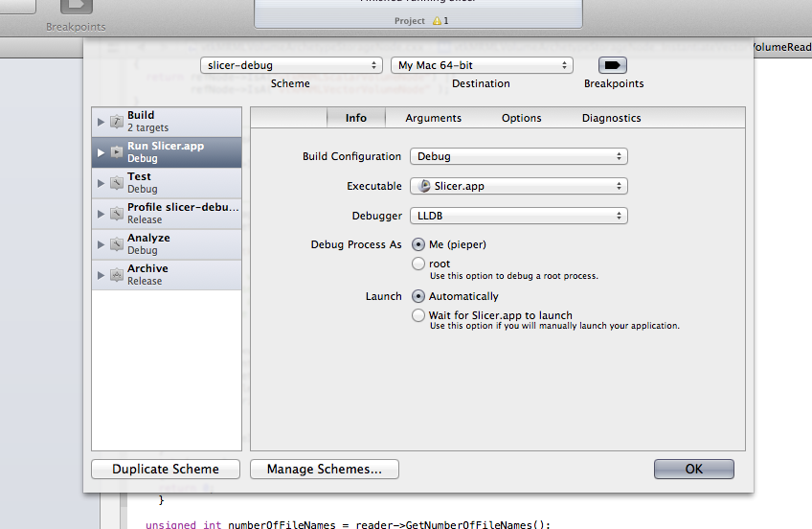Click the project warning triangle icon
Viewport: 812px width, 529px height.
click(x=437, y=20)
